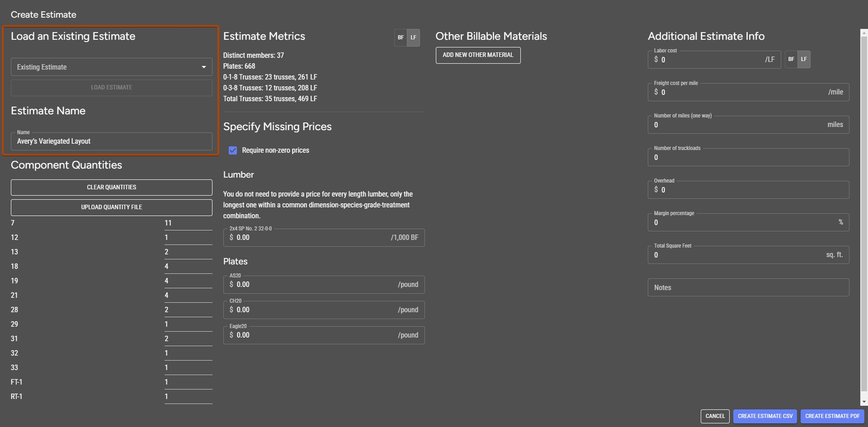868x427 pixels.
Task: Set Labor cost unit to BF
Action: [791, 59]
